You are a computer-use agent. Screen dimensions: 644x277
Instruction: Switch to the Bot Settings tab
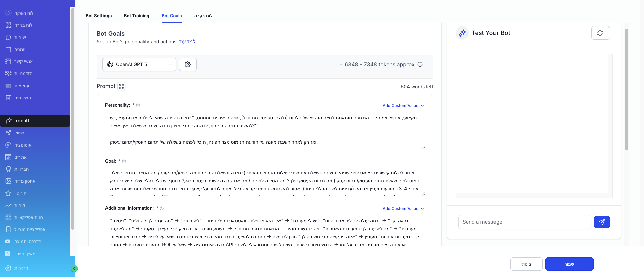point(99,16)
